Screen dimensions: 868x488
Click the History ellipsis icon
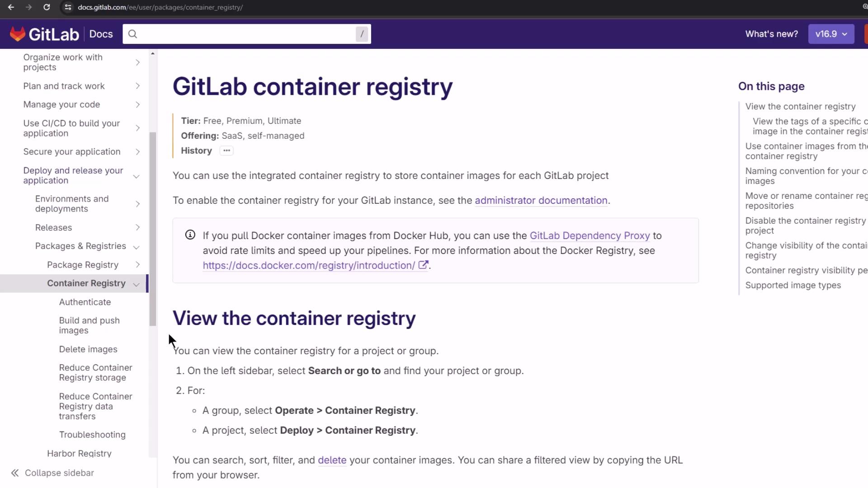tap(226, 150)
